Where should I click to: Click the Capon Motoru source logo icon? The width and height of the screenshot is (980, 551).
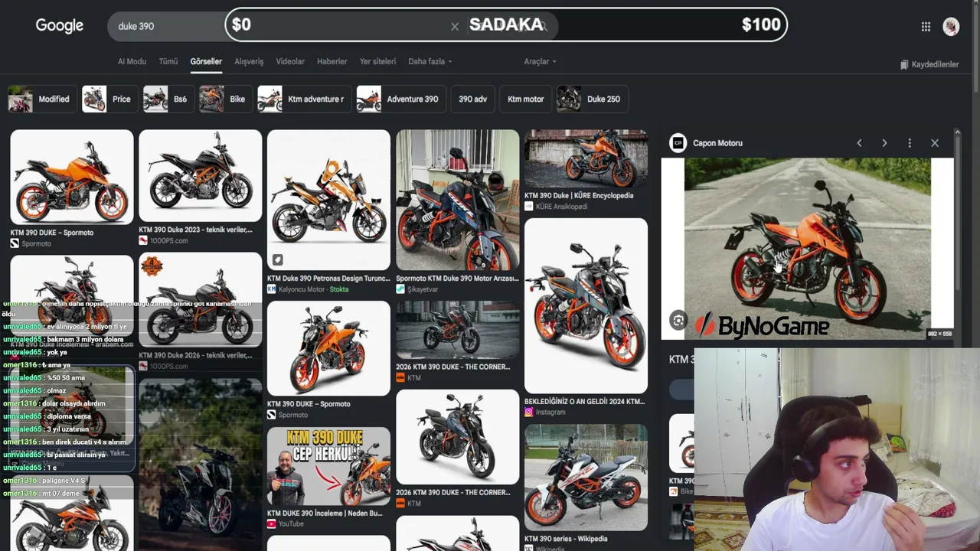[x=678, y=143]
